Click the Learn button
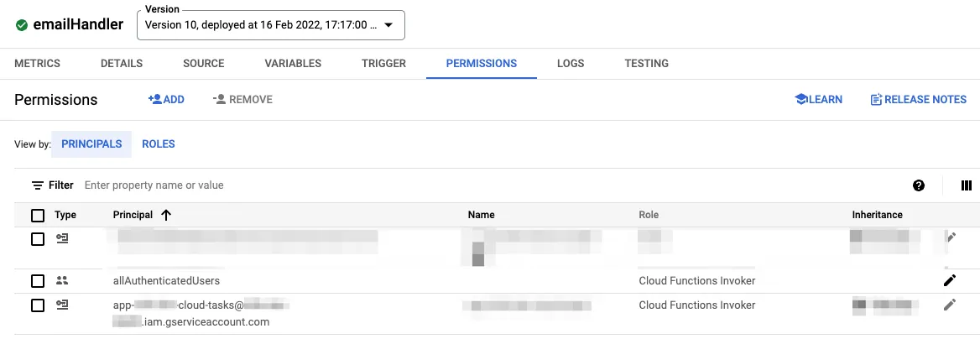 (x=818, y=100)
